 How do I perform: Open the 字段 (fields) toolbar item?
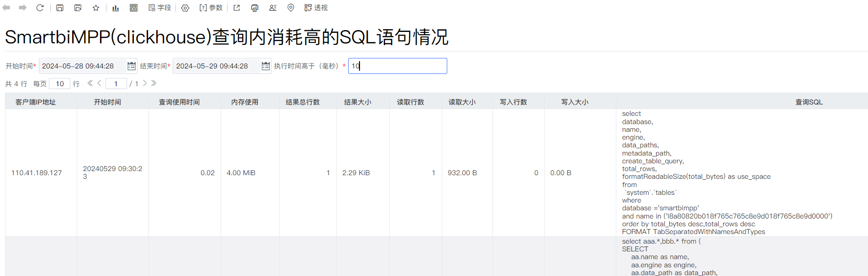(x=160, y=8)
